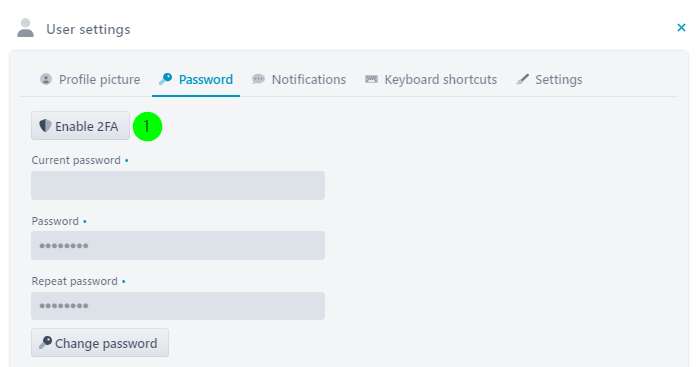Enable 2FA using the button
This screenshot has height=367, width=699.
pos(80,126)
